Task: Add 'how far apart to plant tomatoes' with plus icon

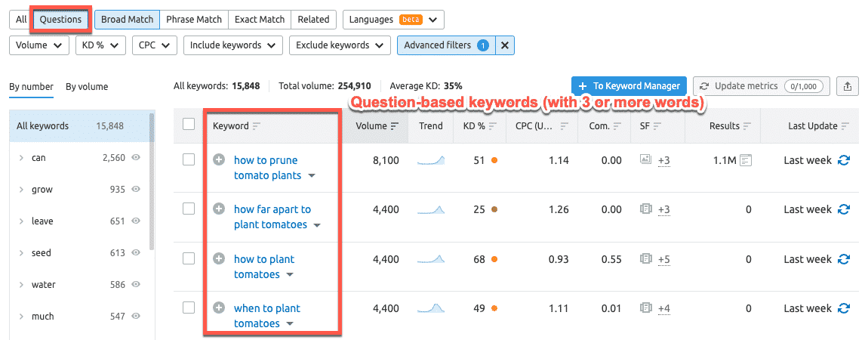Action: [x=219, y=209]
